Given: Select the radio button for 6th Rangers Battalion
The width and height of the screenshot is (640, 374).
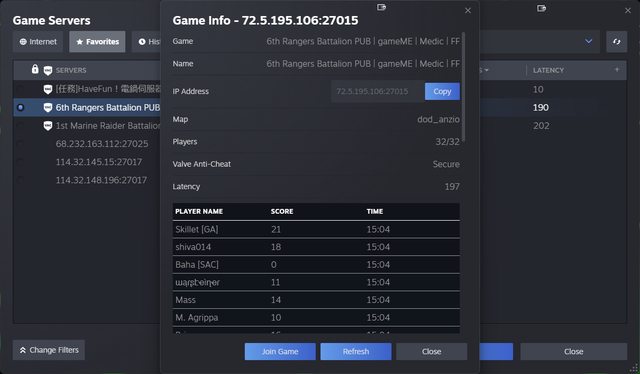Looking at the screenshot, I should point(20,107).
